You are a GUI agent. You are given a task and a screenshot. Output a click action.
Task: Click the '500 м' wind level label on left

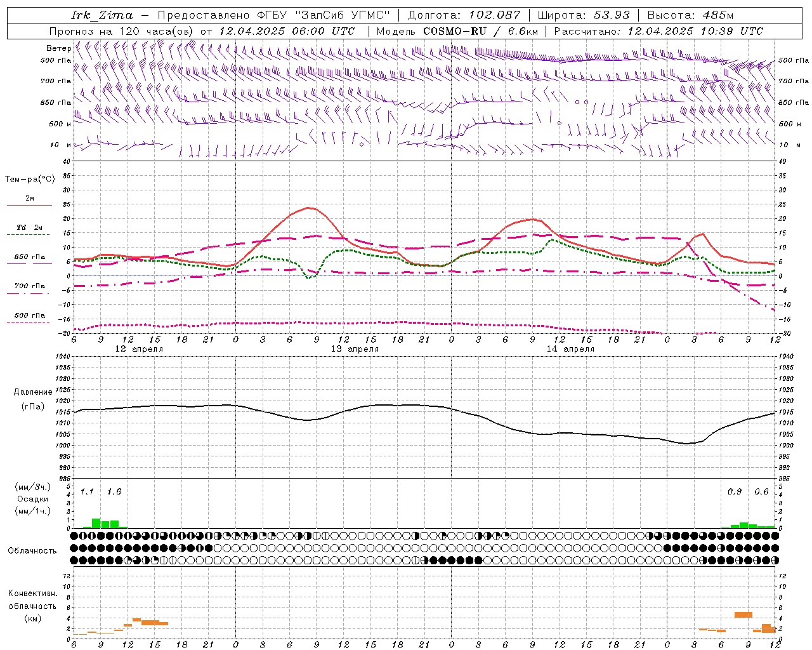pyautogui.click(x=60, y=124)
